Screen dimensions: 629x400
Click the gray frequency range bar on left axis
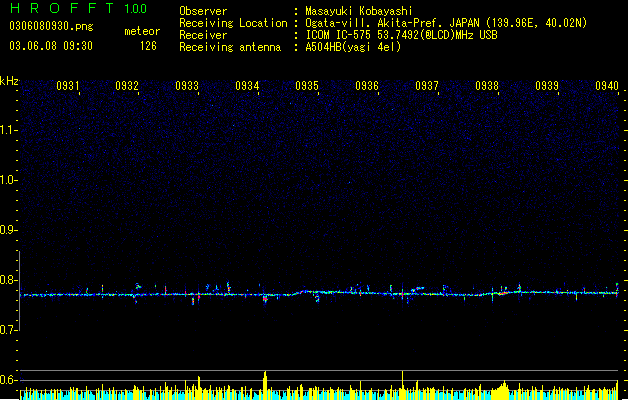pos(19,291)
